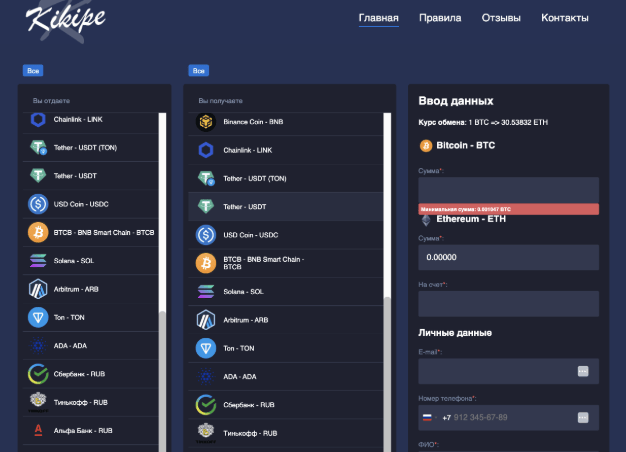
Task: Click the Arbitrum icon in the receive list
Action: coord(206,320)
